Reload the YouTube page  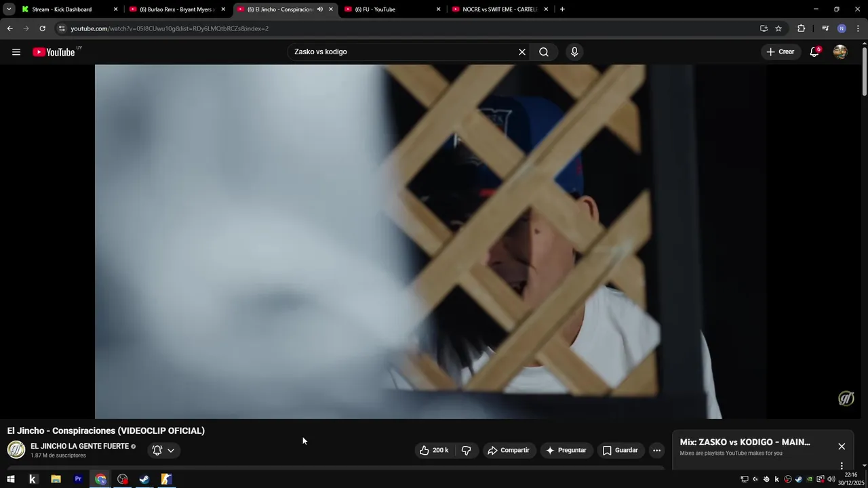click(x=42, y=28)
